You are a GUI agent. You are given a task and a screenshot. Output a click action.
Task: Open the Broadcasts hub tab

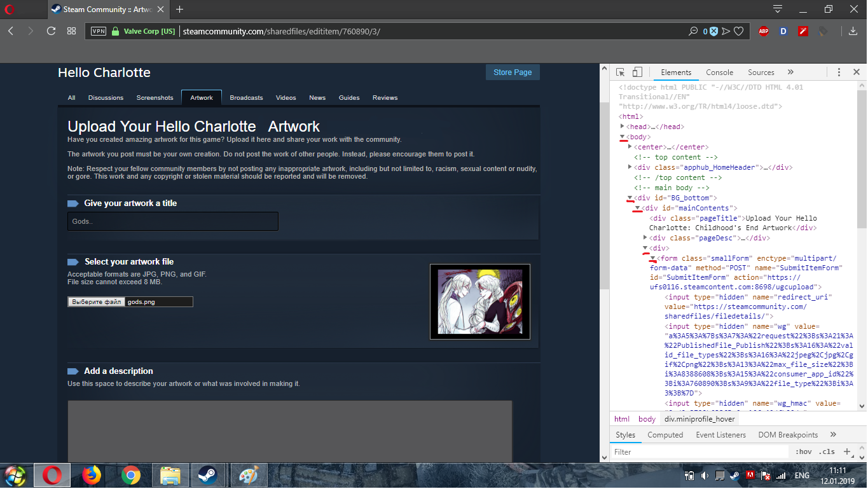[x=246, y=98]
